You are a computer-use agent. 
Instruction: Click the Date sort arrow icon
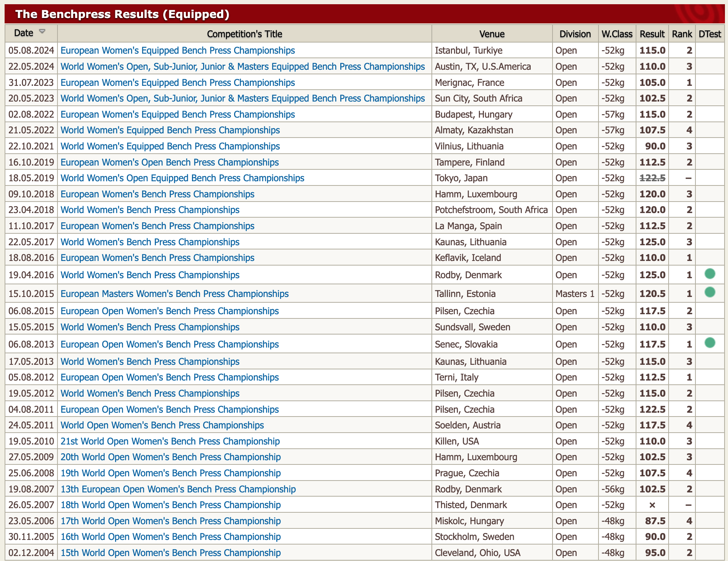click(x=42, y=31)
